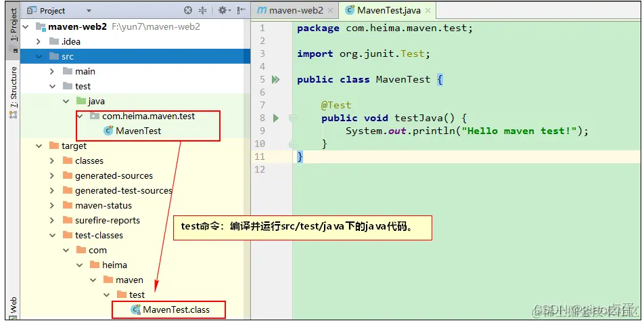Close the maven-web2 editor tab
This screenshot has height=323, width=644.
click(x=331, y=11)
